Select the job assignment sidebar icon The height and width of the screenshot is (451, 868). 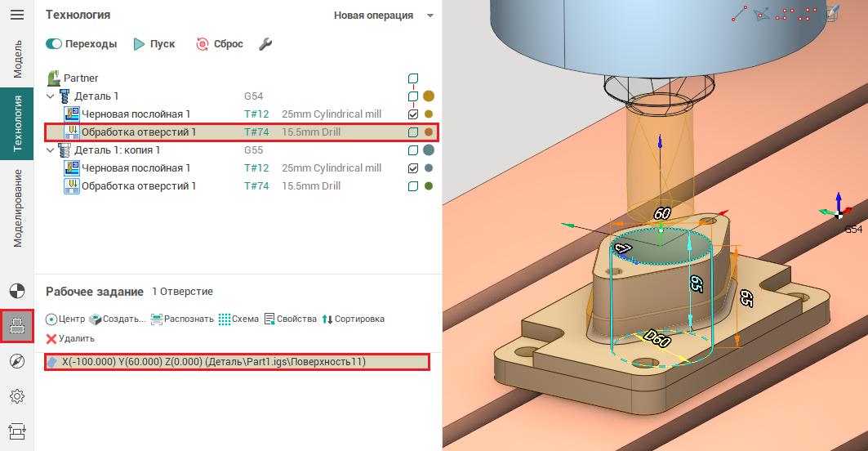[x=17, y=326]
